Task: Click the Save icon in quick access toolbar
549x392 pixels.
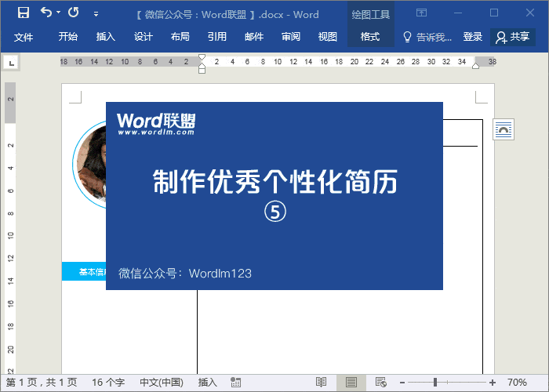Action: (x=24, y=13)
